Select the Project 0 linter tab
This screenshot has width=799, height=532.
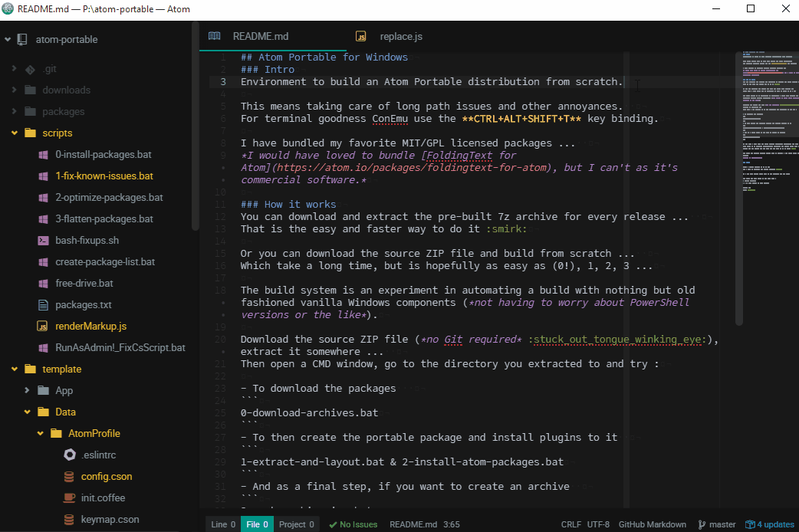click(x=297, y=524)
